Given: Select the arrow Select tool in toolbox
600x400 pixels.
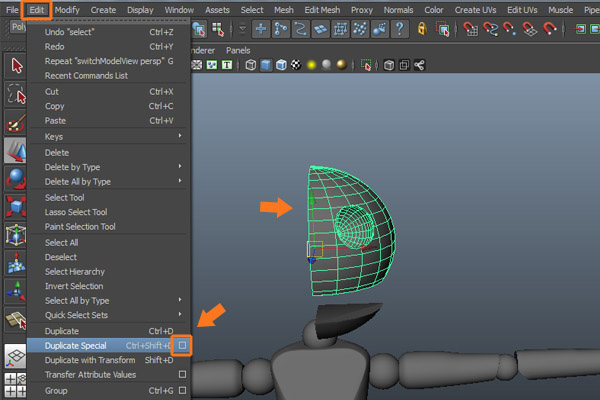Looking at the screenshot, I should (16, 66).
